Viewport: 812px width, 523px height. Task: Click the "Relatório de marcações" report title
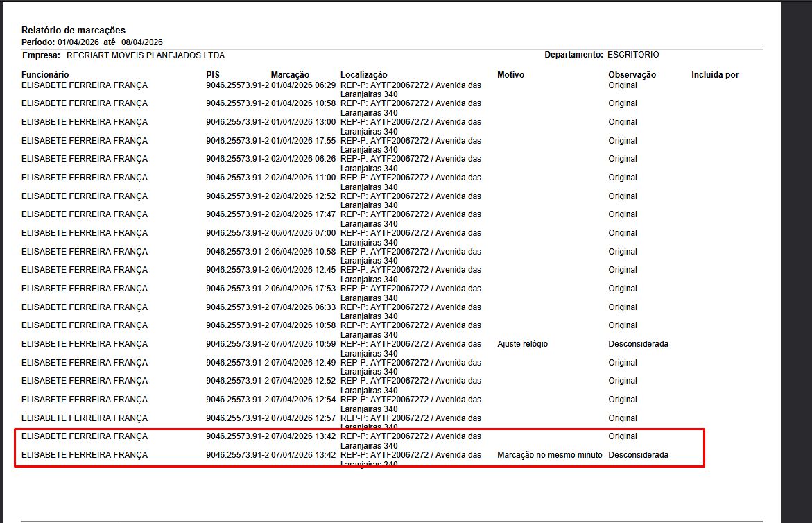(73, 30)
